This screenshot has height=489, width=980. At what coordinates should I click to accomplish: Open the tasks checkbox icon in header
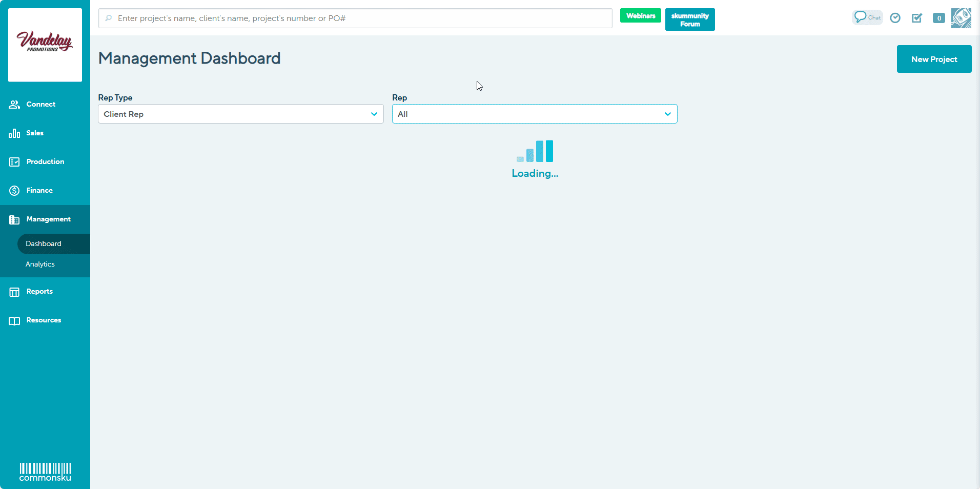point(917,18)
